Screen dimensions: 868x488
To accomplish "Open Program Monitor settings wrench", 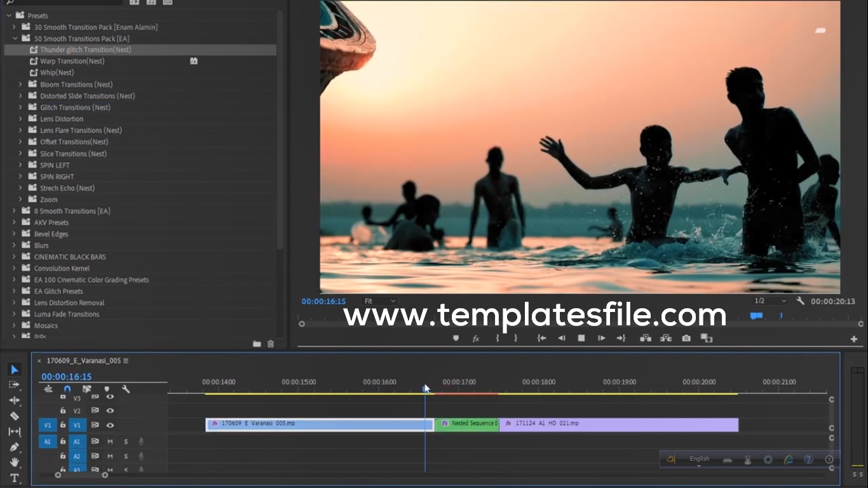I will [800, 301].
